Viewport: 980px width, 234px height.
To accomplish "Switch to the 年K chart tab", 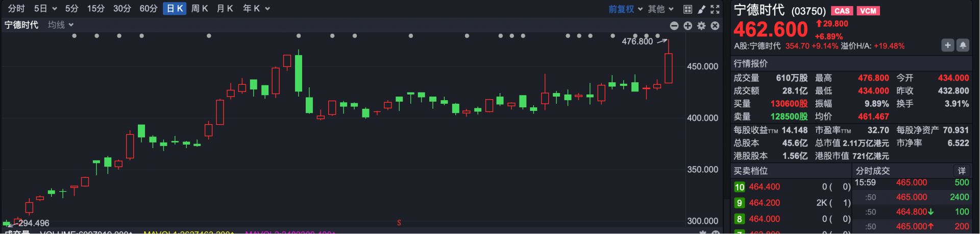I will [x=251, y=9].
